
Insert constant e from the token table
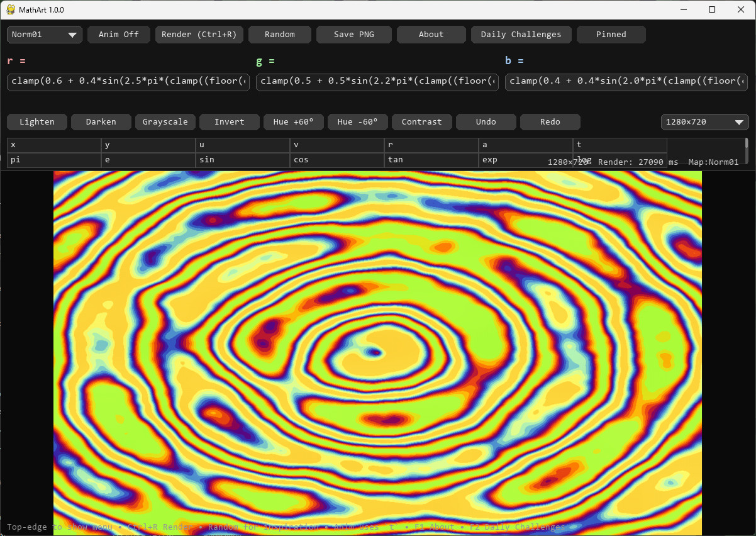tap(148, 160)
